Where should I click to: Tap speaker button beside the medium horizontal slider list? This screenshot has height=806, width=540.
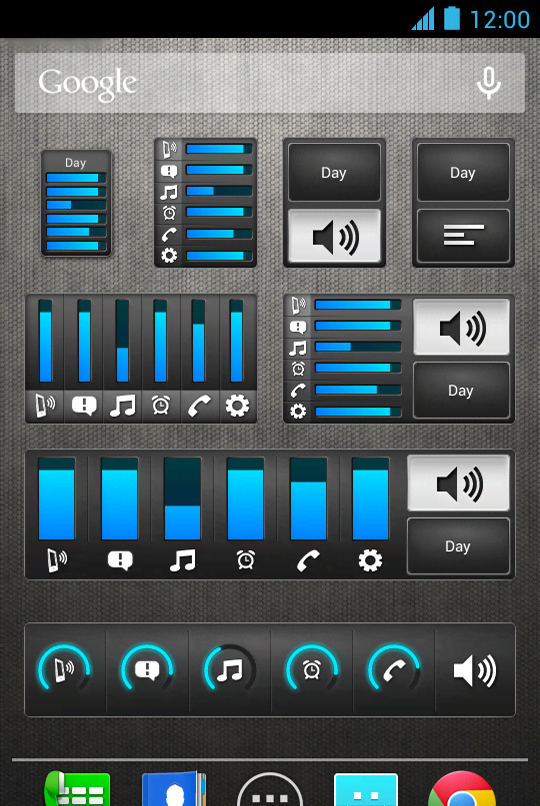pos(461,327)
